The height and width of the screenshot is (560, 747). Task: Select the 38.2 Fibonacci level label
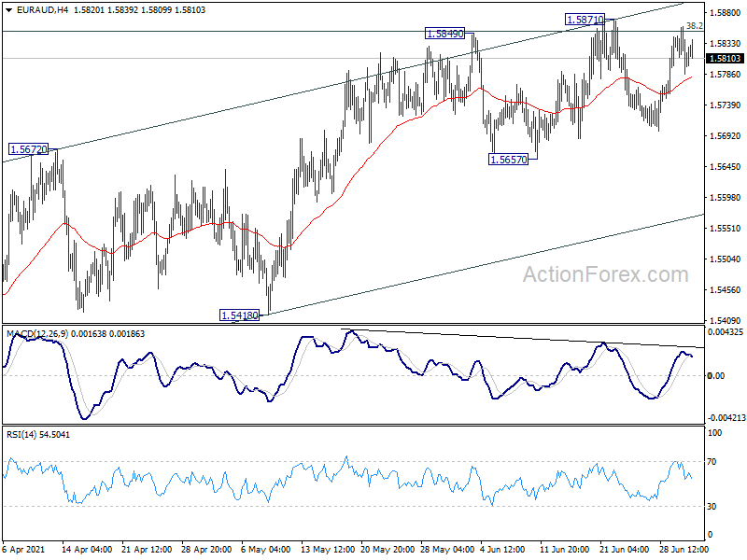click(695, 26)
